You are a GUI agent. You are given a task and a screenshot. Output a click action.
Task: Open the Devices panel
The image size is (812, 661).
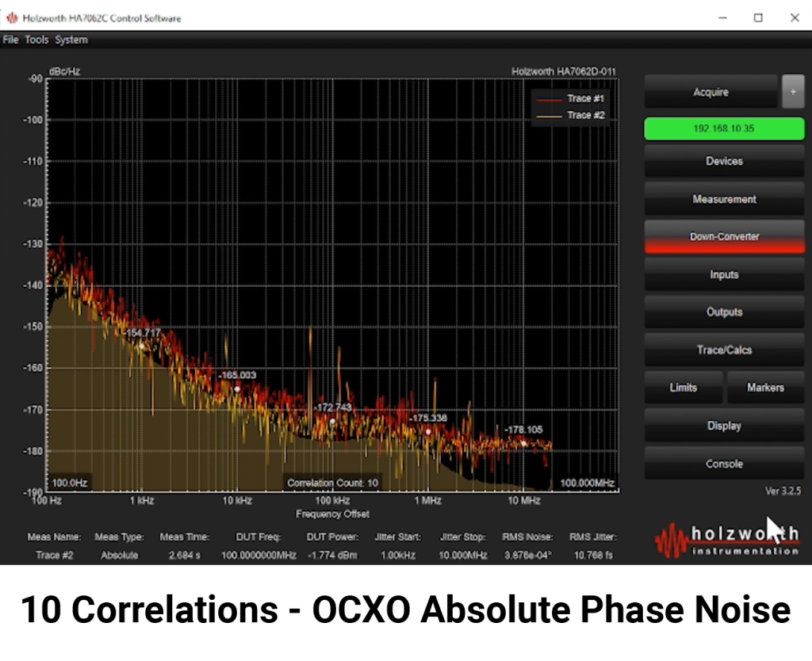click(x=724, y=161)
